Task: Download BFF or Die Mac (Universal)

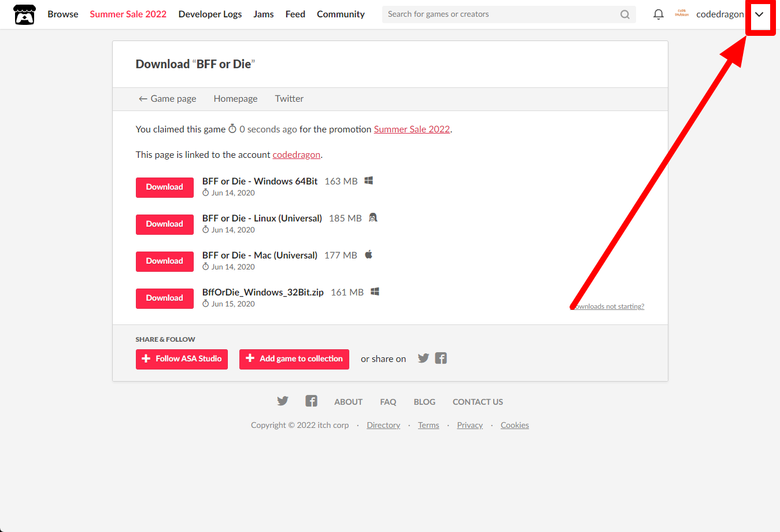Action: [165, 261]
